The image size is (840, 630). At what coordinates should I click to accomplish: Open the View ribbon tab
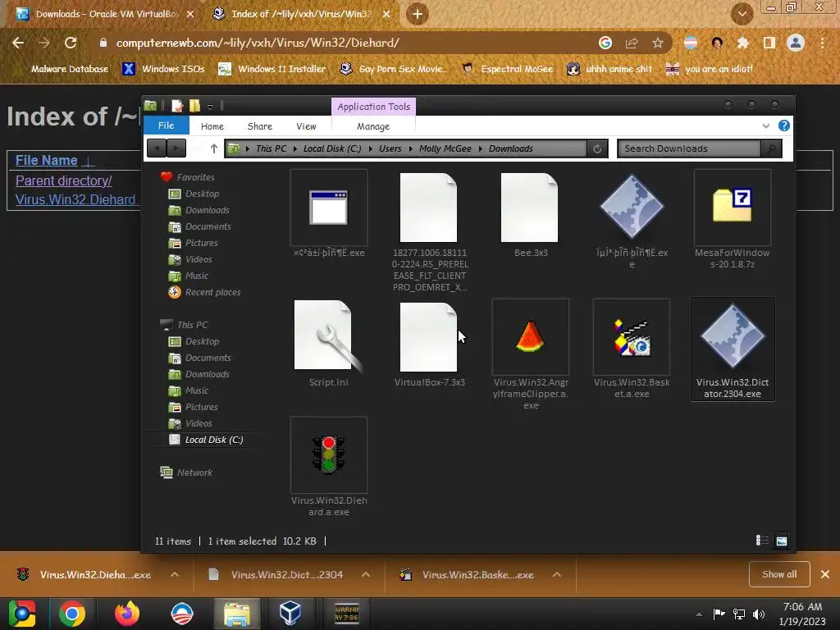click(x=306, y=126)
